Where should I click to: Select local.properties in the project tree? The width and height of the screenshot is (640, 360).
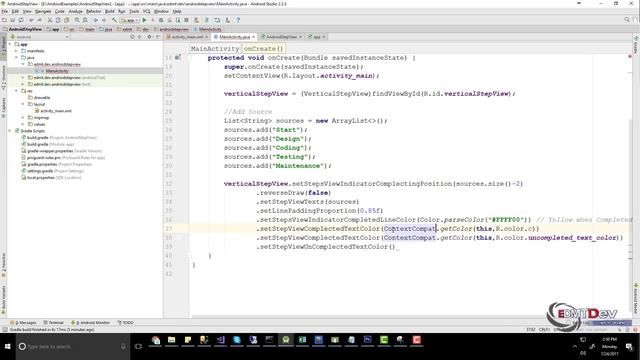[x=40, y=178]
